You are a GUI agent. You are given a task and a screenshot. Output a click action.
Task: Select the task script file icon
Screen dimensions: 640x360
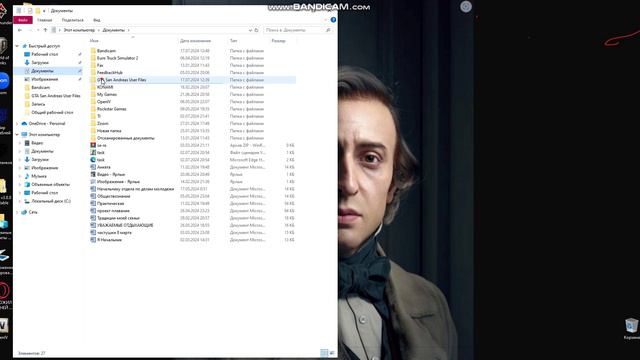93,153
